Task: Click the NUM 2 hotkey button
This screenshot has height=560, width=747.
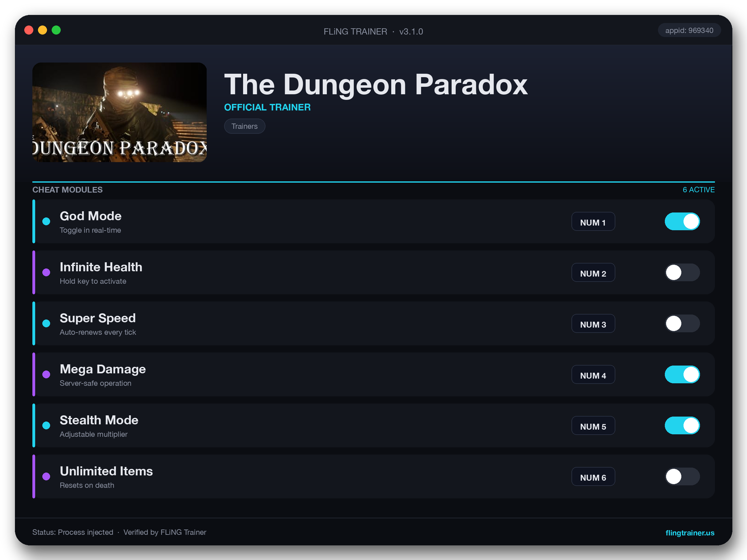Action: pos(593,273)
